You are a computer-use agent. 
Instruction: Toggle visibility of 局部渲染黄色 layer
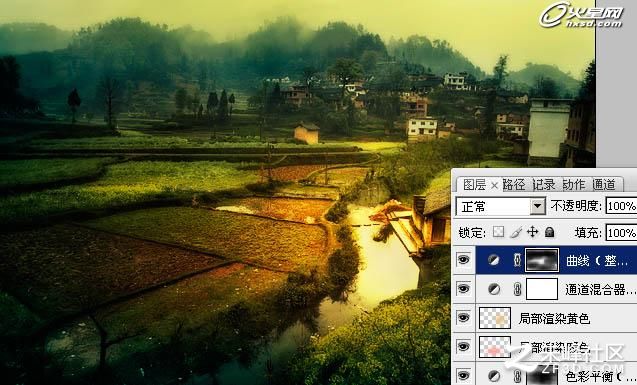464,318
